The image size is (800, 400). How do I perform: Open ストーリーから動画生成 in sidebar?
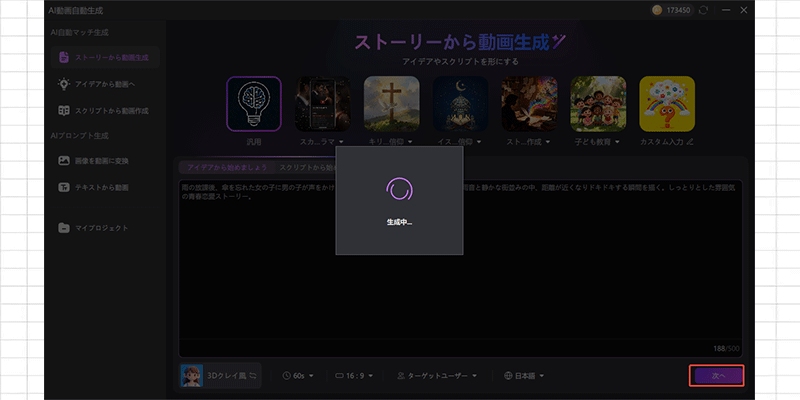click(105, 57)
